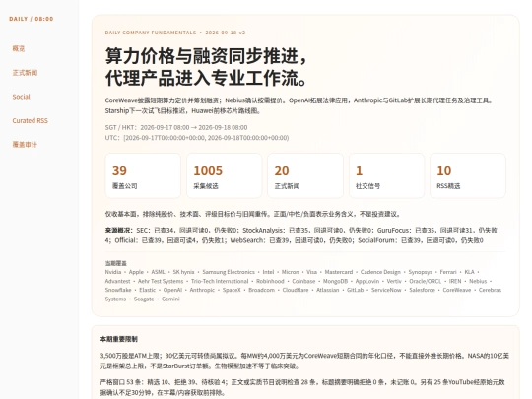Click Samsung Electronics in the coverage list
The height and width of the screenshot is (399, 532).
(229, 272)
